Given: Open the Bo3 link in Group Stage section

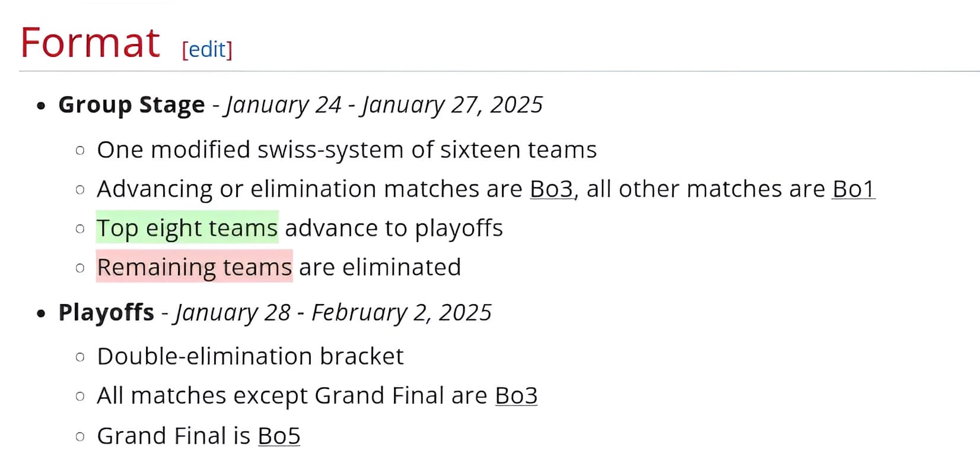Looking at the screenshot, I should coord(551,189).
